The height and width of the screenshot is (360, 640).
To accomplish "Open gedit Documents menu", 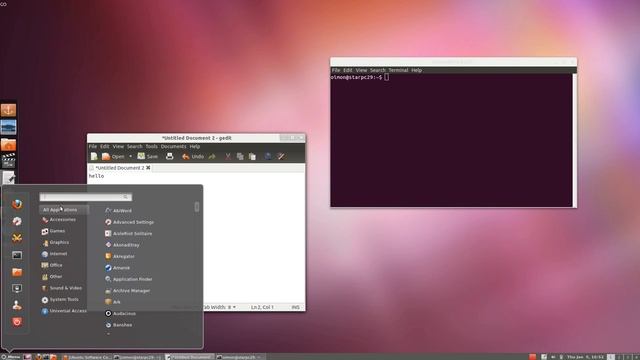I will point(173,146).
